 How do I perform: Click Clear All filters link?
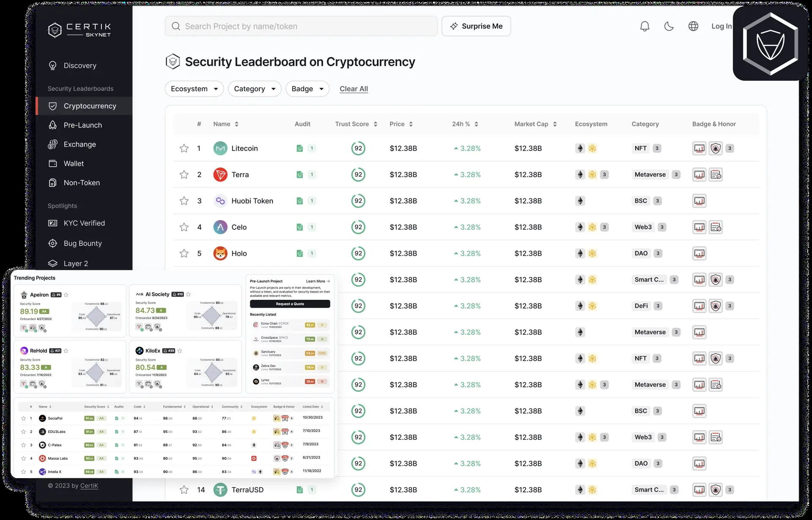tap(354, 89)
